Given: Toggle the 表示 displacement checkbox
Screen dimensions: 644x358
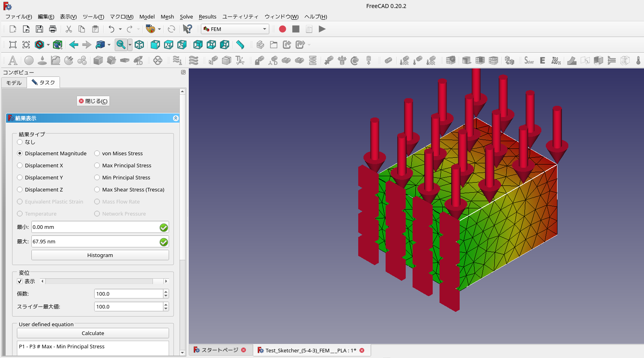Looking at the screenshot, I should [x=20, y=281].
